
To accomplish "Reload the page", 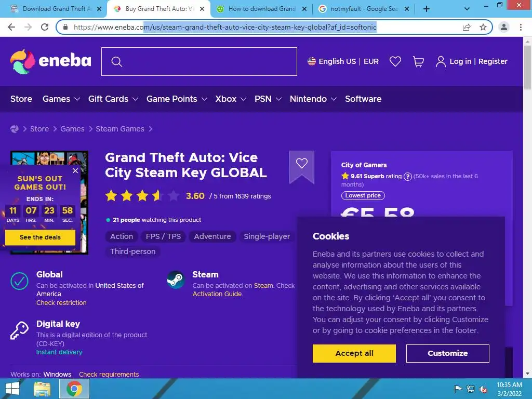I will [45, 27].
